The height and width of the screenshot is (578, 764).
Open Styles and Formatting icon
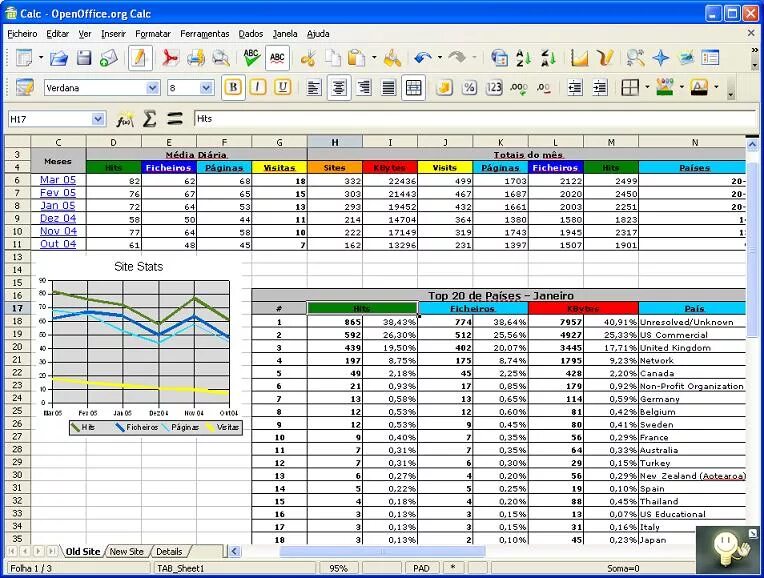point(710,58)
